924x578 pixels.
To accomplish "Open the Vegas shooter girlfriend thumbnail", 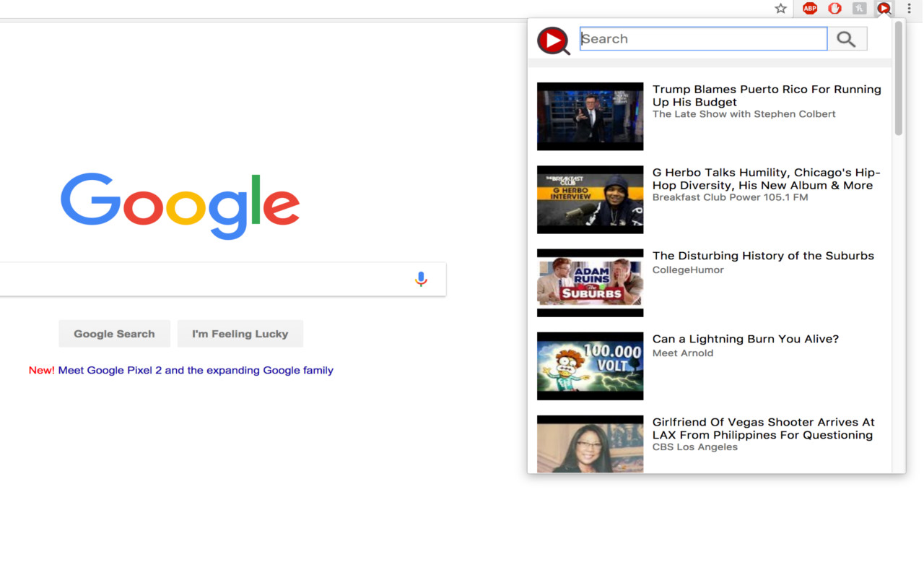I will [590, 444].
